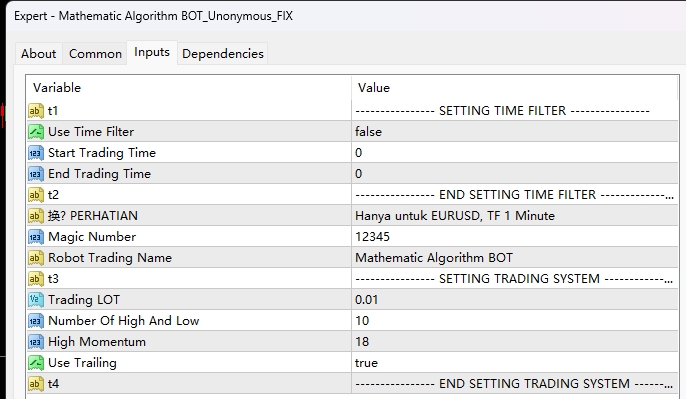Viewport: 686px width, 399px height.
Task: Click the 'END SETTING TIME FILTER' value of t2
Action: click(514, 195)
